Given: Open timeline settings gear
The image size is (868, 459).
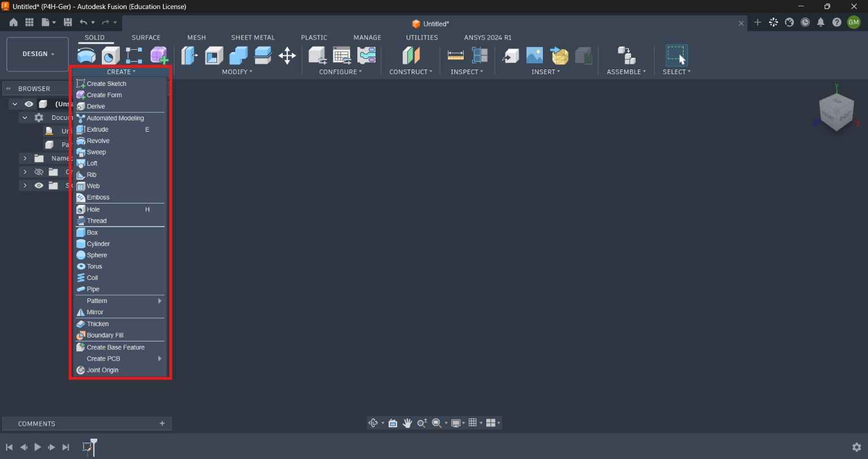Looking at the screenshot, I should tap(857, 447).
